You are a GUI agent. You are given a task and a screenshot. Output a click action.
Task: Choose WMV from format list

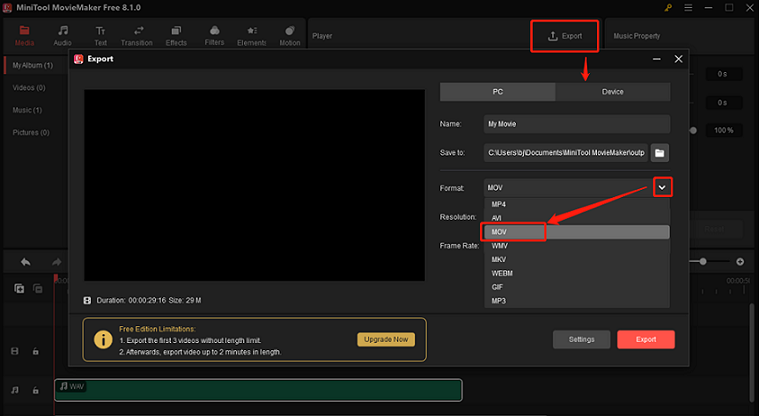click(577, 246)
